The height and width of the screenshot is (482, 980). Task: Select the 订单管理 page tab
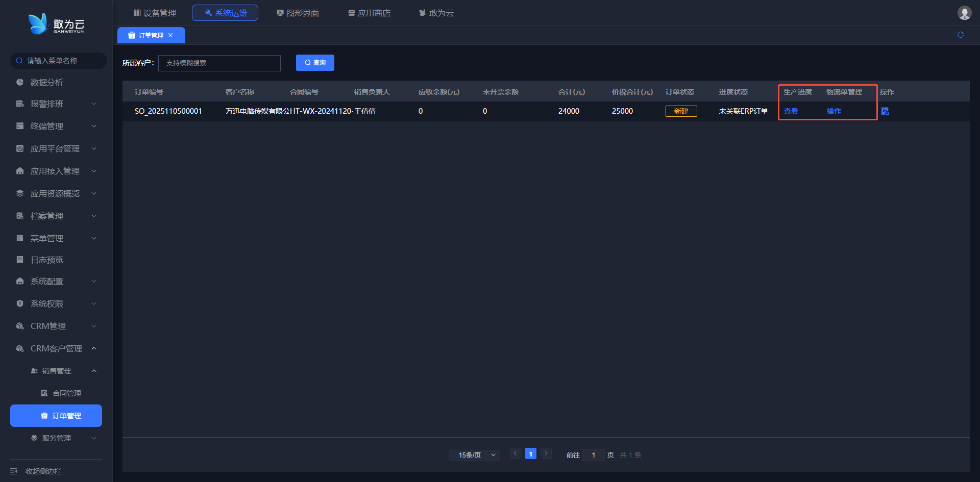151,35
